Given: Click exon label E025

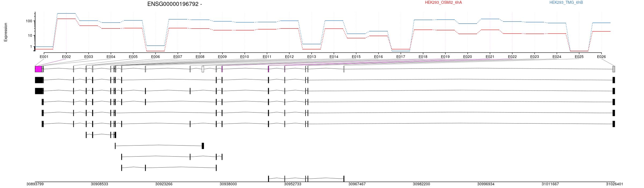Looking at the screenshot, I should pyautogui.click(x=579, y=57).
